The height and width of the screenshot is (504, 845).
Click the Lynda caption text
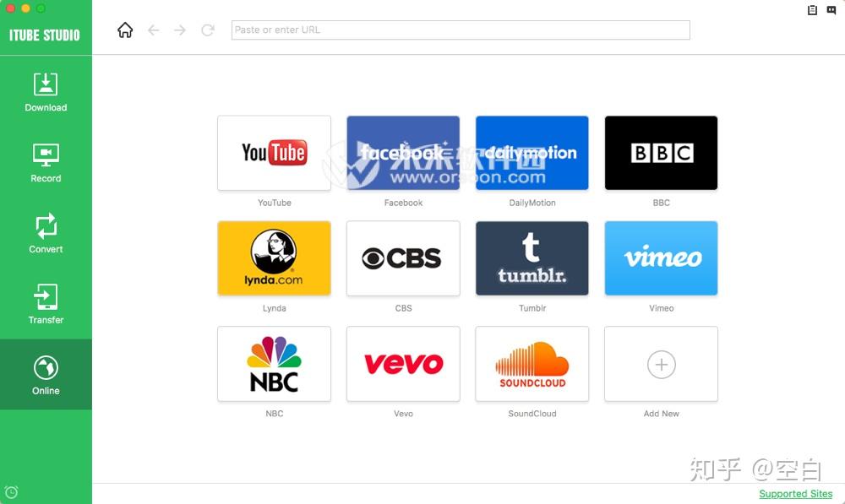coord(275,308)
